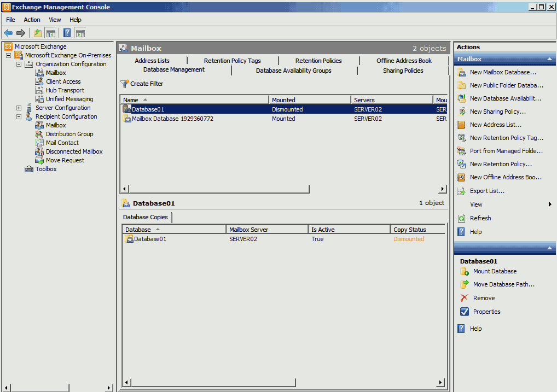Click the New Public Folder Database icon
The image size is (557, 392).
tap(461, 85)
